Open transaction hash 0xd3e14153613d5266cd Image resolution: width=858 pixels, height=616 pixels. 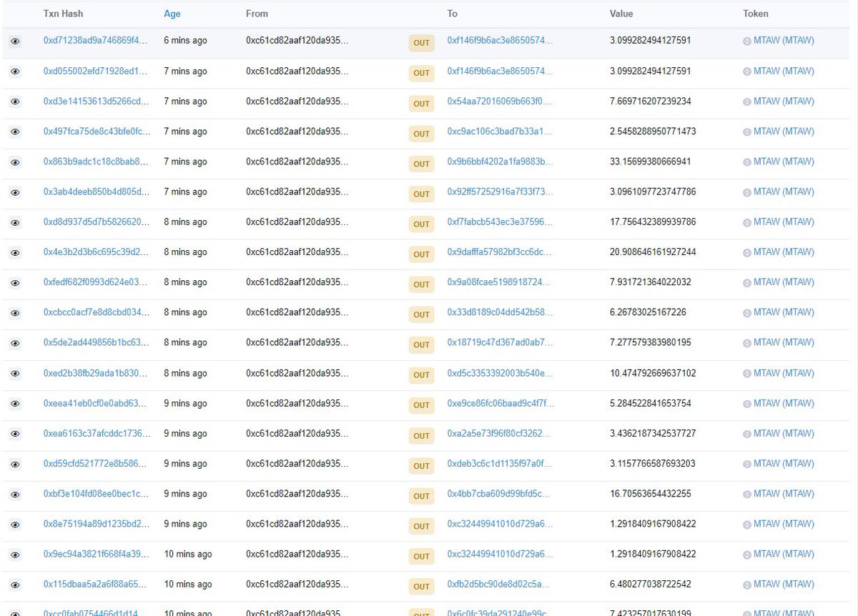tap(96, 101)
